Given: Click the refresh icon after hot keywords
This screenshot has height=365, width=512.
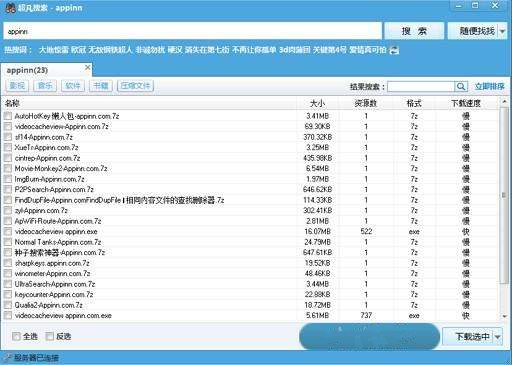Looking at the screenshot, I should [394, 50].
